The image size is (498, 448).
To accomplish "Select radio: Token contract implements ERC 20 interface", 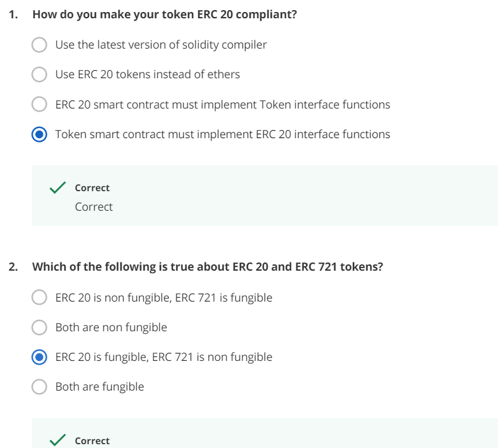I will pyautogui.click(x=39, y=134).
